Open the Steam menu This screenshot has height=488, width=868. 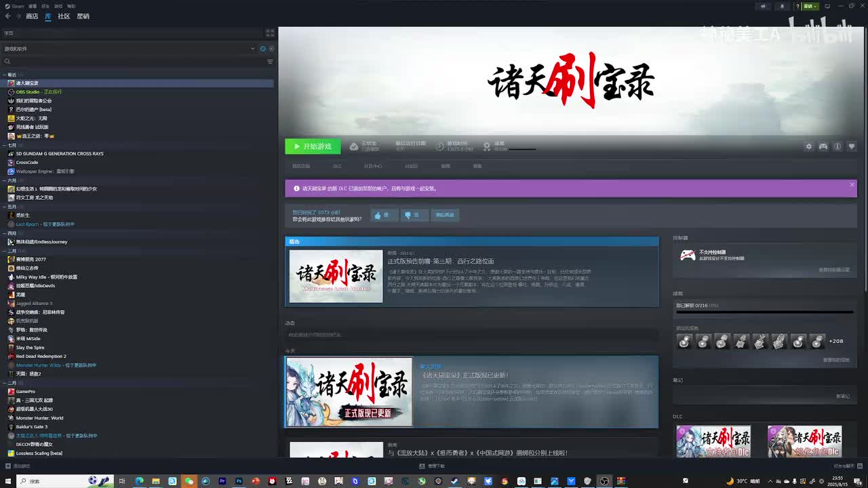click(16, 6)
